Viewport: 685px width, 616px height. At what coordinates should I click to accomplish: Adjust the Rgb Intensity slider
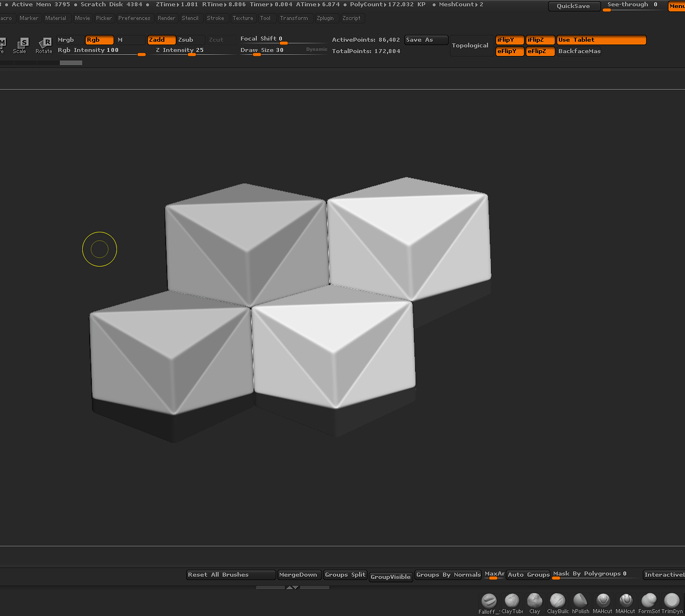click(101, 51)
